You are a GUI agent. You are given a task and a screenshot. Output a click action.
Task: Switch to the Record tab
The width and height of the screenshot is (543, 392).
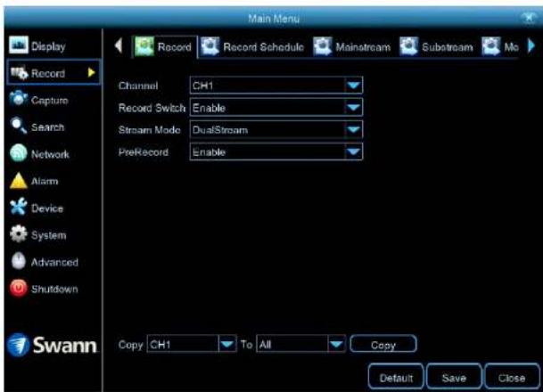[165, 46]
